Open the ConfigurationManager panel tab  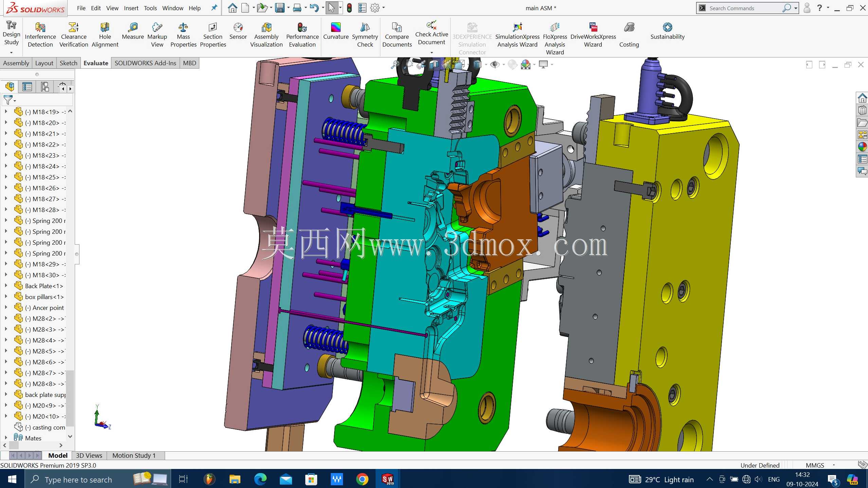[45, 87]
